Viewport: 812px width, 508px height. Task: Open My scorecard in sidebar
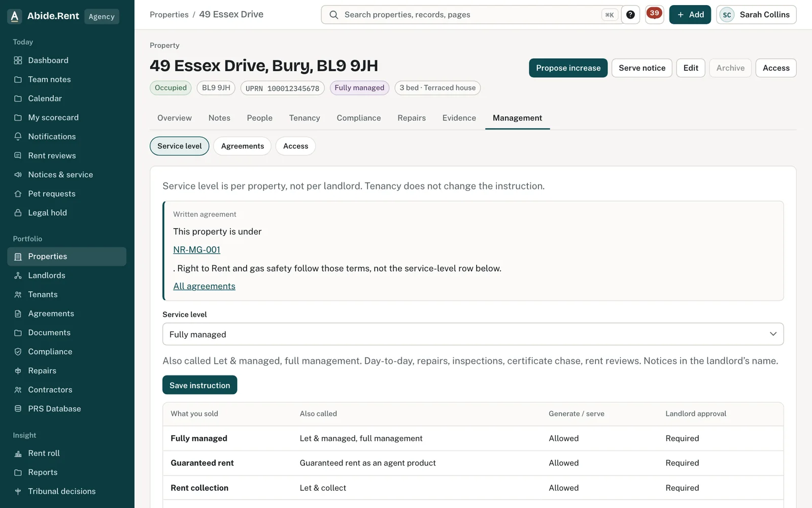pyautogui.click(x=53, y=118)
